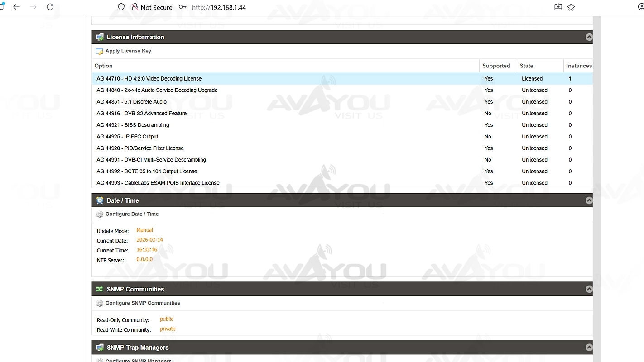Viewport: 644px width, 362px height.
Task: Click the URL address 192.168.1.44
Action: click(219, 7)
